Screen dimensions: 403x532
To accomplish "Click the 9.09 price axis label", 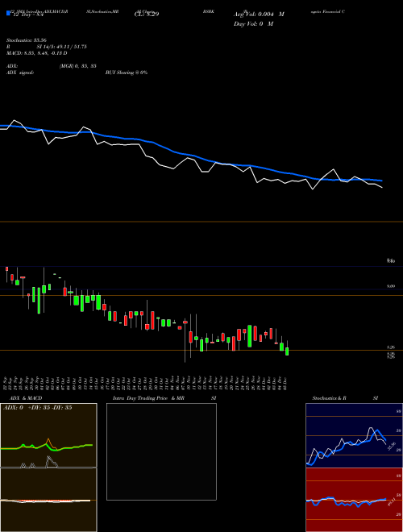I will (x=390, y=286).
